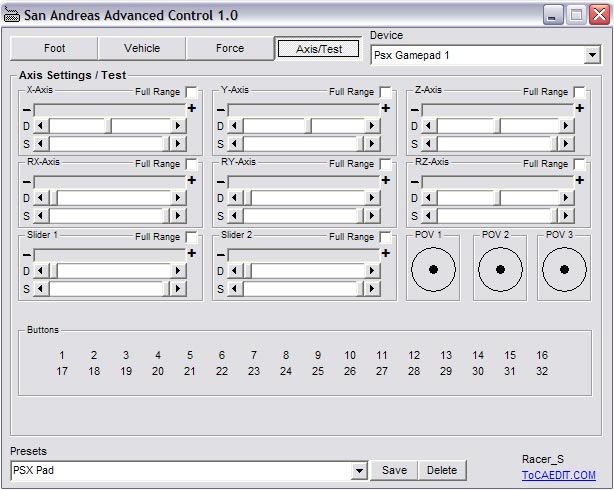This screenshot has width=614, height=490.
Task: Click the POV 1 indicator circle
Action: [433, 269]
